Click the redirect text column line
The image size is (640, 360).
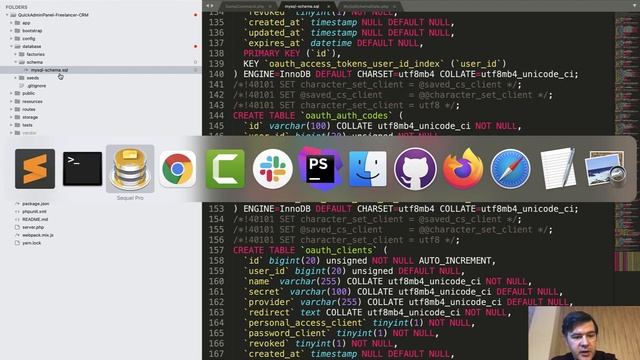tap(378, 313)
